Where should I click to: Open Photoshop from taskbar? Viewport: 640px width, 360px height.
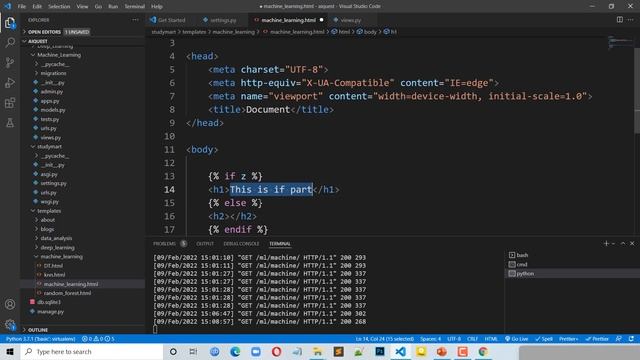point(380,351)
